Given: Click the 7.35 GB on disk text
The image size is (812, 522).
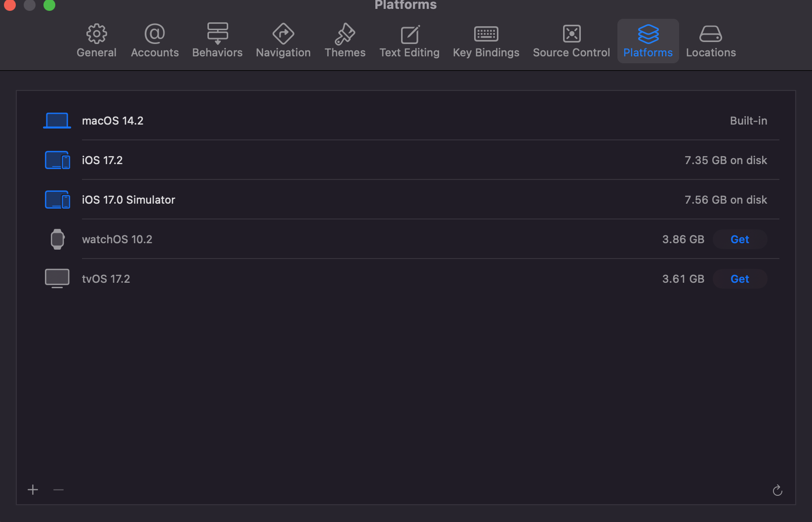Looking at the screenshot, I should [726, 160].
